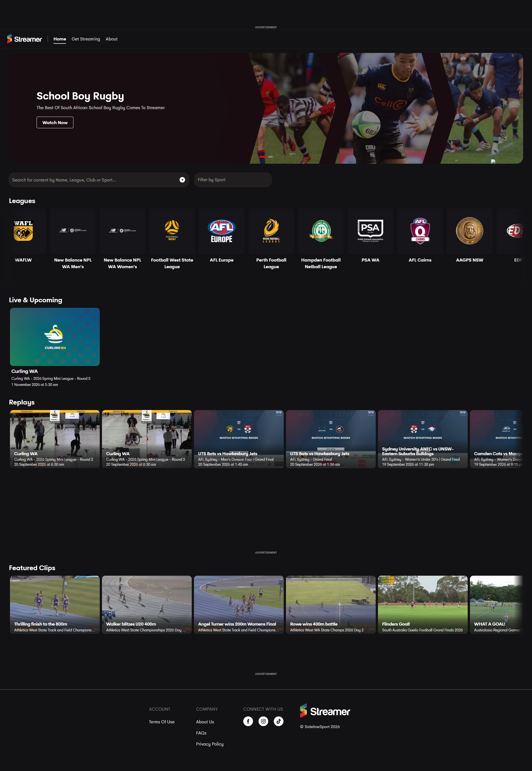Click the Live & Upcoming heading

(x=36, y=300)
